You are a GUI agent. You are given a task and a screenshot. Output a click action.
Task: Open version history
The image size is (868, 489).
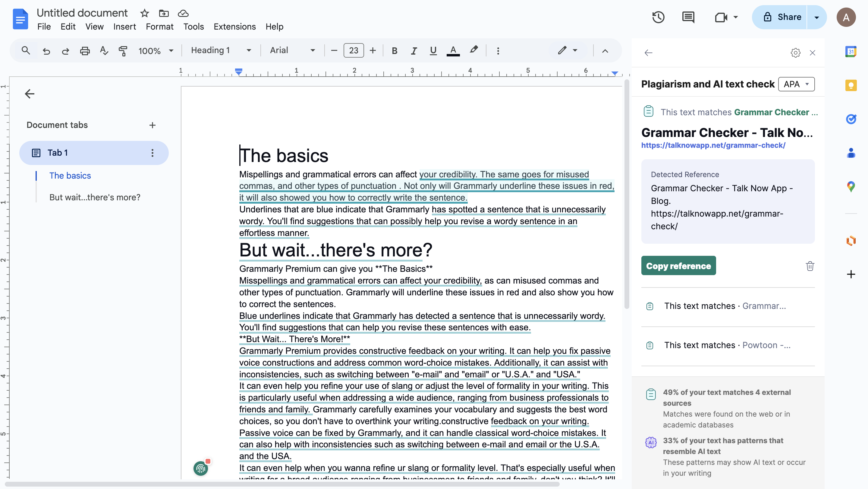[x=659, y=17]
